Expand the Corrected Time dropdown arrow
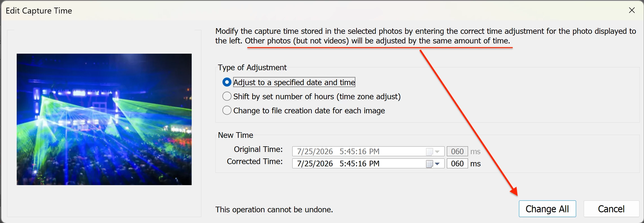The width and height of the screenshot is (644, 223). tap(437, 164)
